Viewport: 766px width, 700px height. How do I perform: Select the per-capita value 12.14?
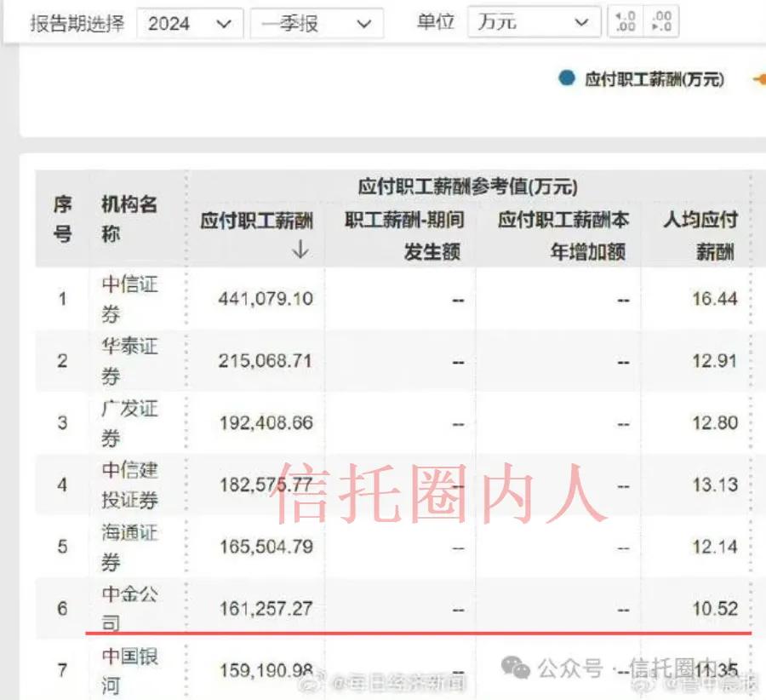tap(715, 547)
